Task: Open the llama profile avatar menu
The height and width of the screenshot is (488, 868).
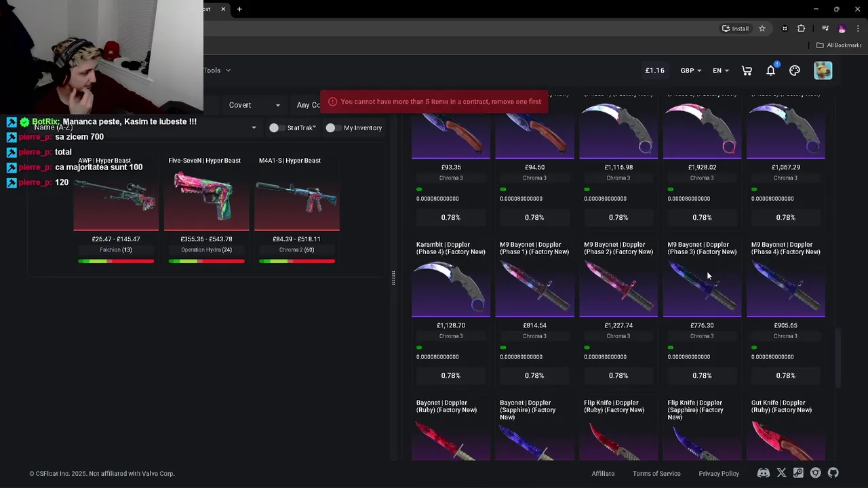Action: point(823,70)
